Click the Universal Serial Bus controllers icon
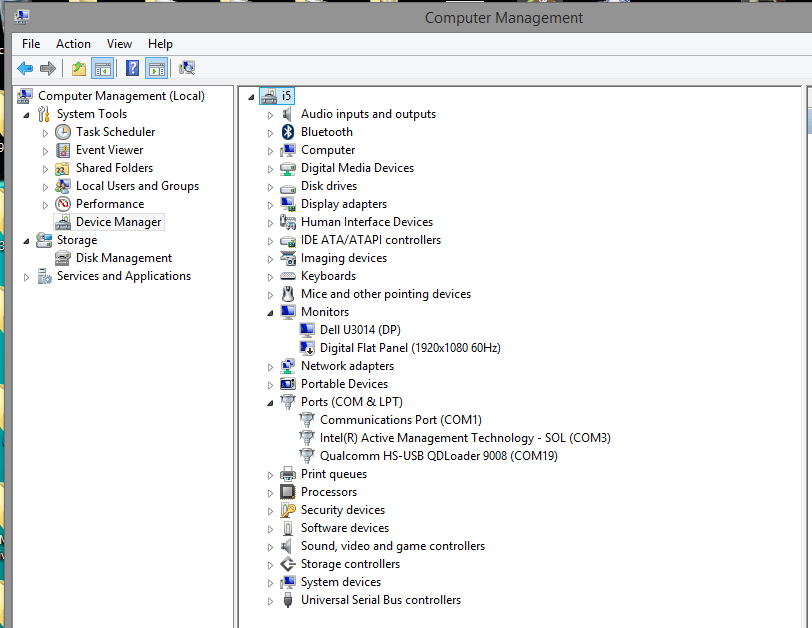Viewport: 812px width, 628px height. [x=288, y=600]
